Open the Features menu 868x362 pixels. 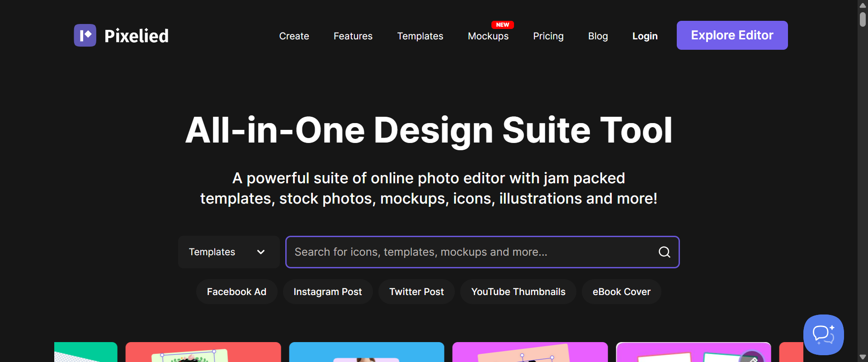coord(353,36)
